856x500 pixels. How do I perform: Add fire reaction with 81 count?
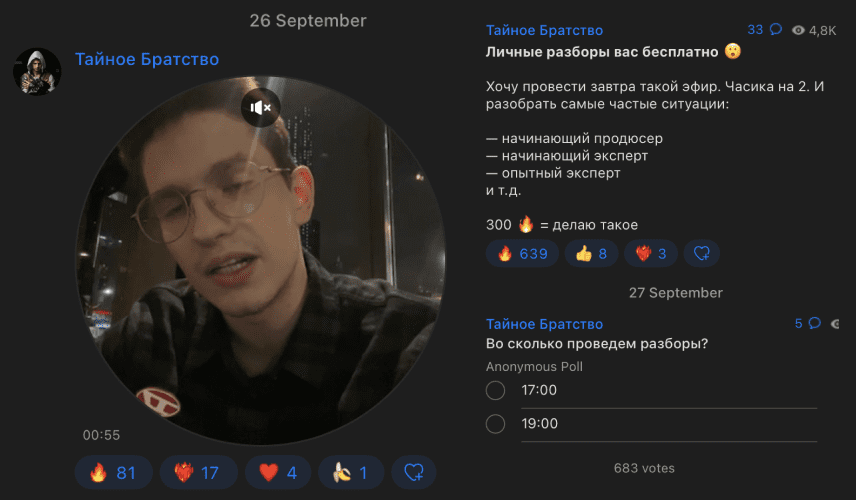click(114, 472)
